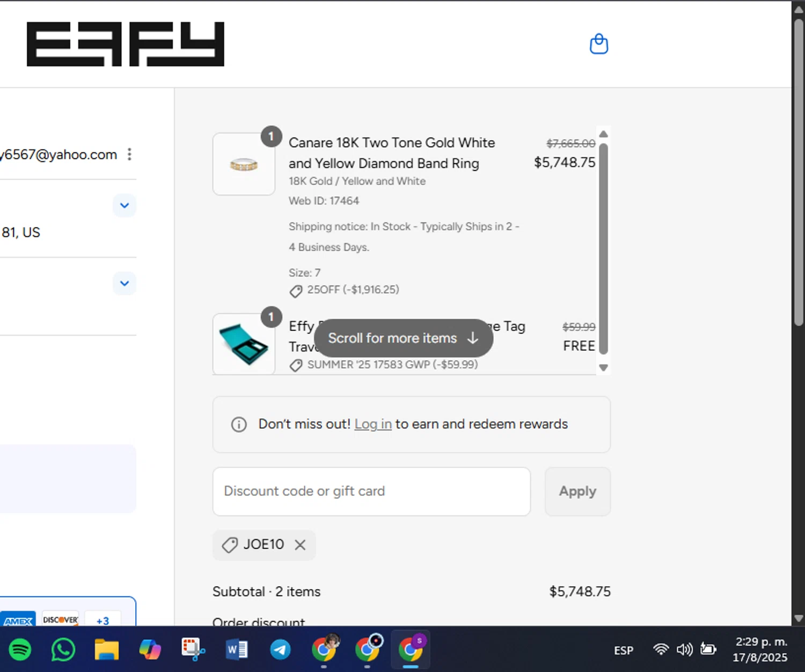Click the Canare band ring thumbnail
This screenshot has height=672, width=805.
click(x=244, y=164)
